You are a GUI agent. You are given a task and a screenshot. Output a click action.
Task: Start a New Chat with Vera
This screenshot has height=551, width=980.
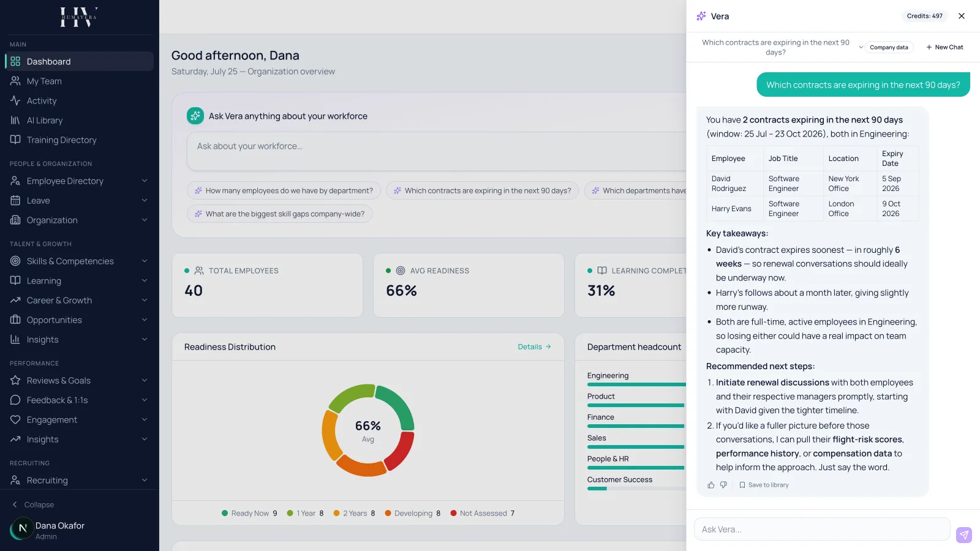click(x=944, y=47)
